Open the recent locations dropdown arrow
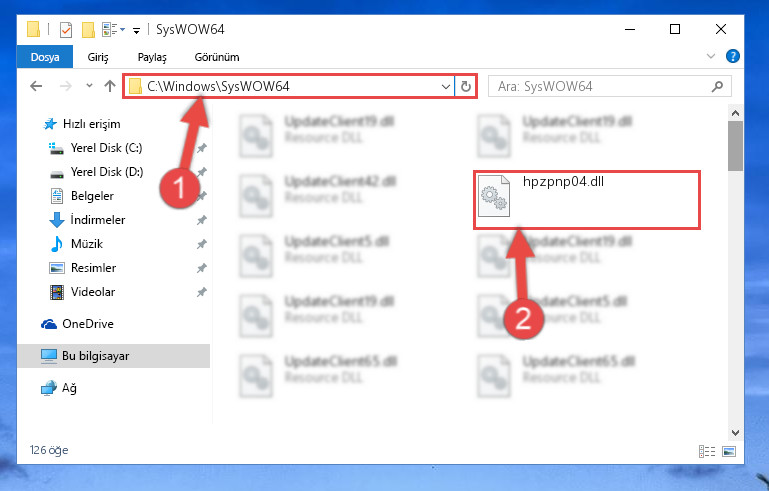Image resolution: width=769 pixels, height=491 pixels. [89, 86]
